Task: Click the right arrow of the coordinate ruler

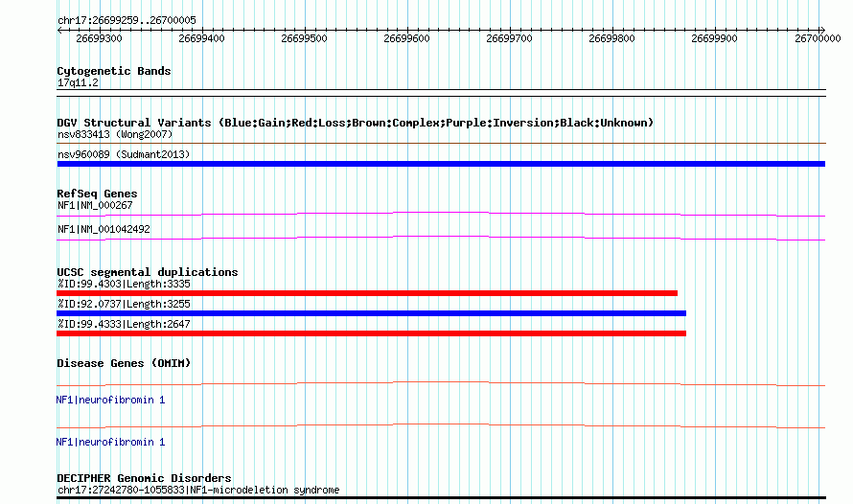Action: coord(822,30)
